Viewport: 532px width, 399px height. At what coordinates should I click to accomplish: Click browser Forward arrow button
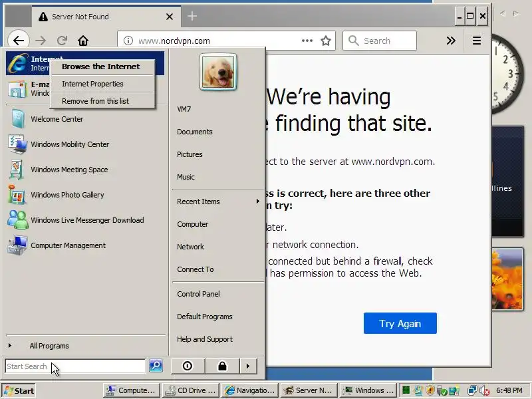pos(41,41)
